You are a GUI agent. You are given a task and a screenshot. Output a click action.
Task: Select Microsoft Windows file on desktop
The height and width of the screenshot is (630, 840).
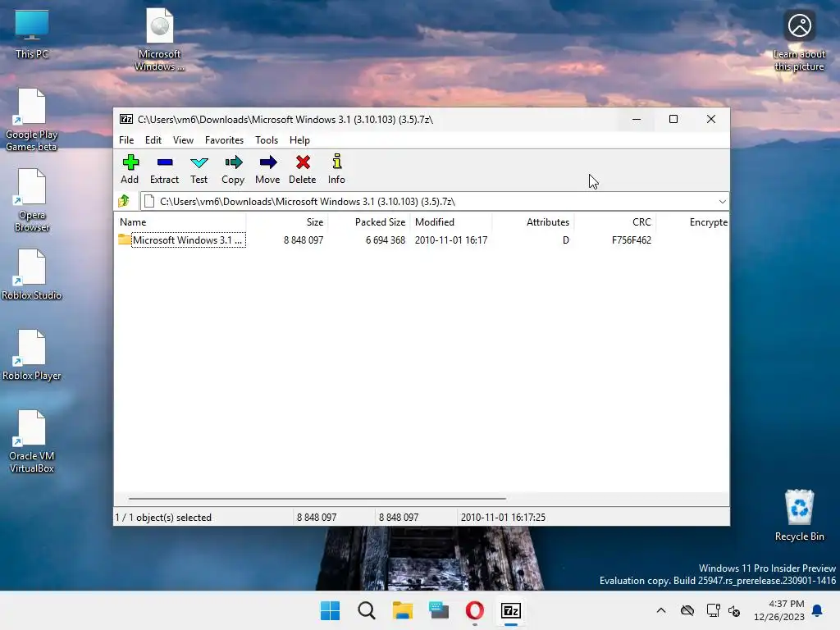click(160, 39)
